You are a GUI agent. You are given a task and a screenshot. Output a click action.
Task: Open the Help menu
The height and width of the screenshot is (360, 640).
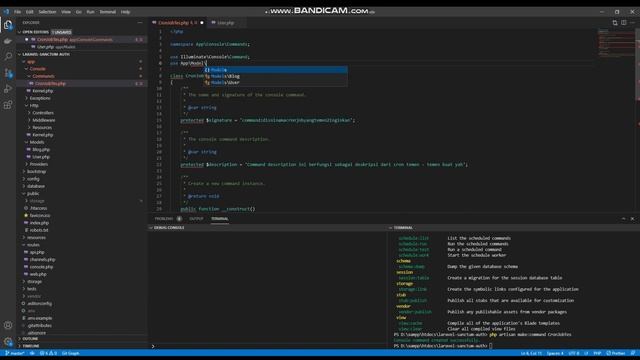[x=125, y=12]
